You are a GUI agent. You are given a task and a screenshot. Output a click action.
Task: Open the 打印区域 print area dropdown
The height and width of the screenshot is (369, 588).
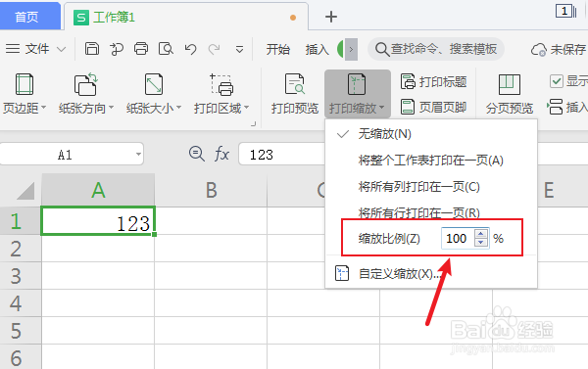tap(221, 94)
